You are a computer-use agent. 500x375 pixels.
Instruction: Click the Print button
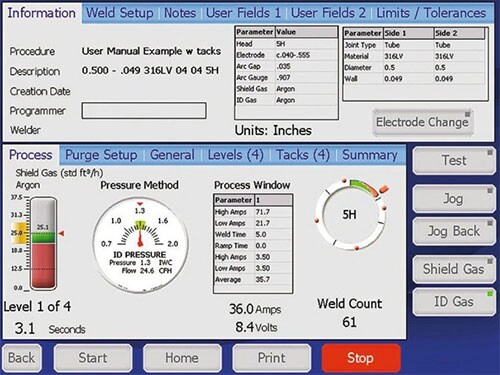(272, 358)
